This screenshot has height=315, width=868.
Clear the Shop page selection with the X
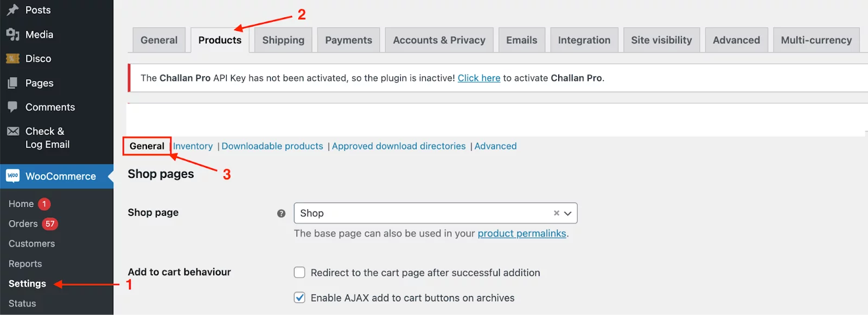pos(556,213)
